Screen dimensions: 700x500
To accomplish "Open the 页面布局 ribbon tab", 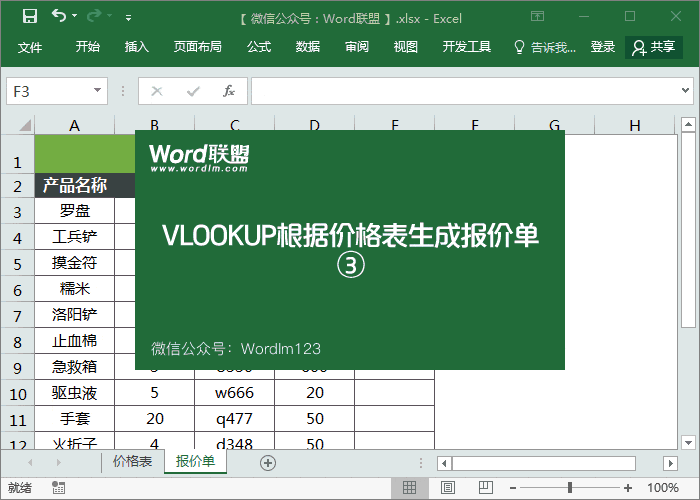I will pyautogui.click(x=198, y=46).
